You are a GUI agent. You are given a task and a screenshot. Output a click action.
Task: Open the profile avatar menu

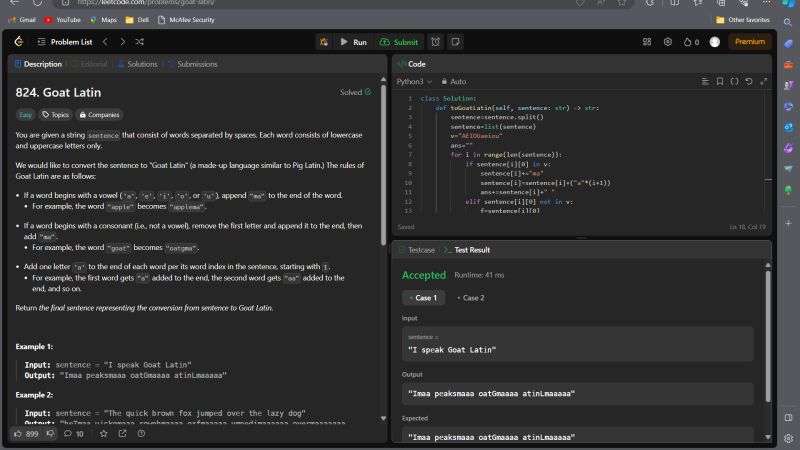tap(715, 42)
